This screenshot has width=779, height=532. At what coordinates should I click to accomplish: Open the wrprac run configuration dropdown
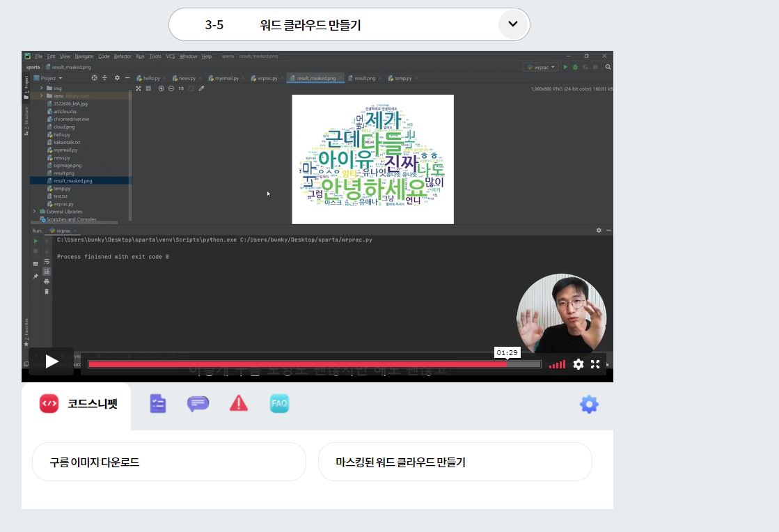pyautogui.click(x=541, y=67)
